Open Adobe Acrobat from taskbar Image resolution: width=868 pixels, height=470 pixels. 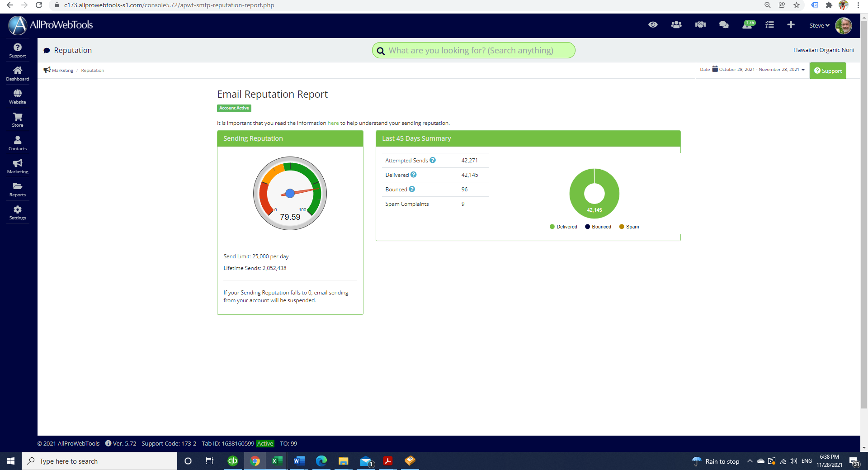387,461
